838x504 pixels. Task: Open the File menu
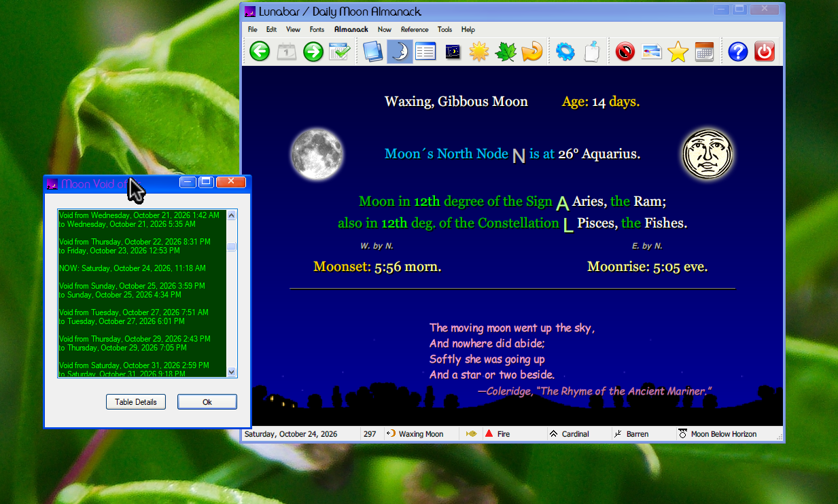253,30
